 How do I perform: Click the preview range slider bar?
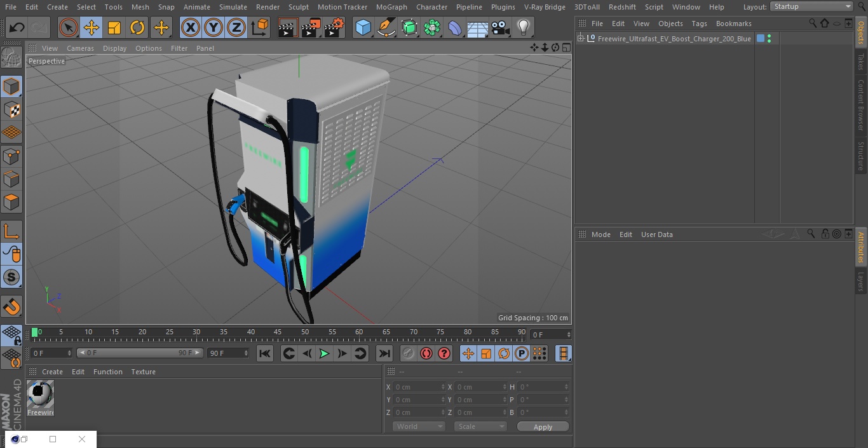click(x=140, y=353)
